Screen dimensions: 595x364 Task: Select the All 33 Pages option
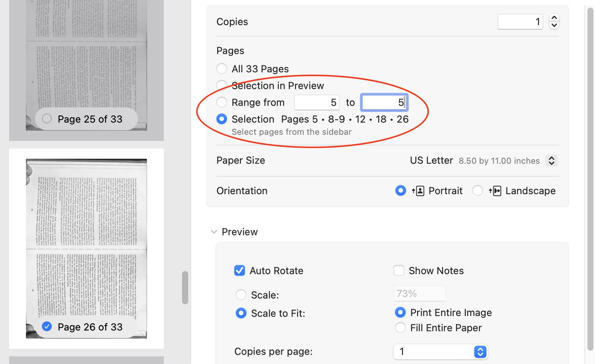point(222,69)
